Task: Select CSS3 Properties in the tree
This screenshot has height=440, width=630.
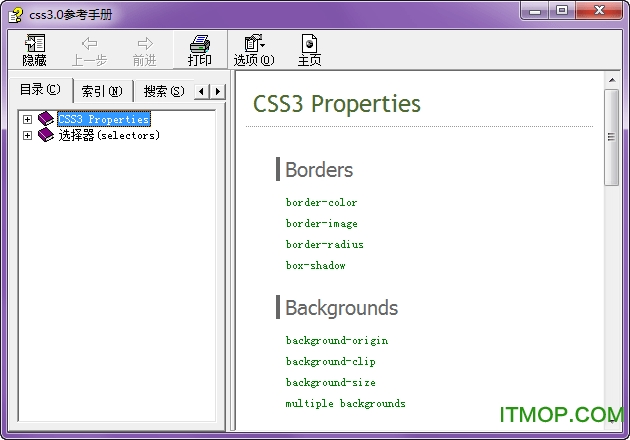Action: coord(103,120)
